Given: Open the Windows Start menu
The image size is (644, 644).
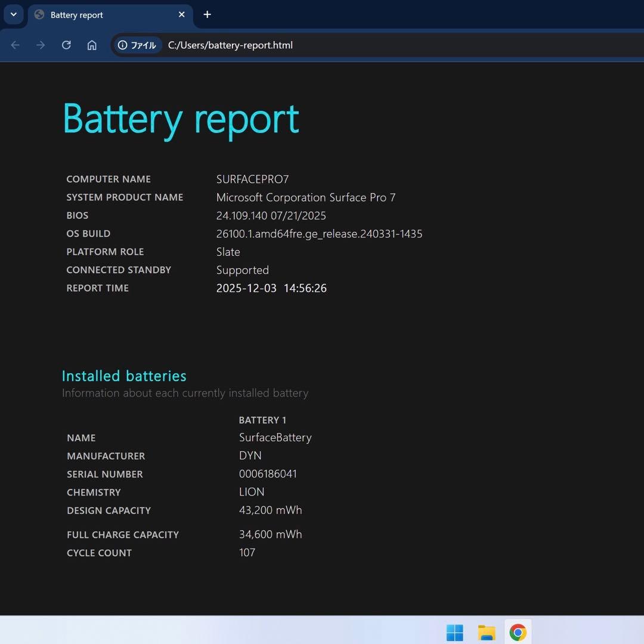Looking at the screenshot, I should pyautogui.click(x=455, y=631).
